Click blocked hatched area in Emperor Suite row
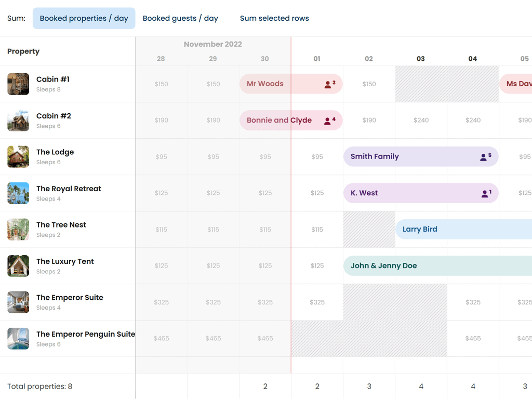The height and width of the screenshot is (399, 532). (395, 302)
